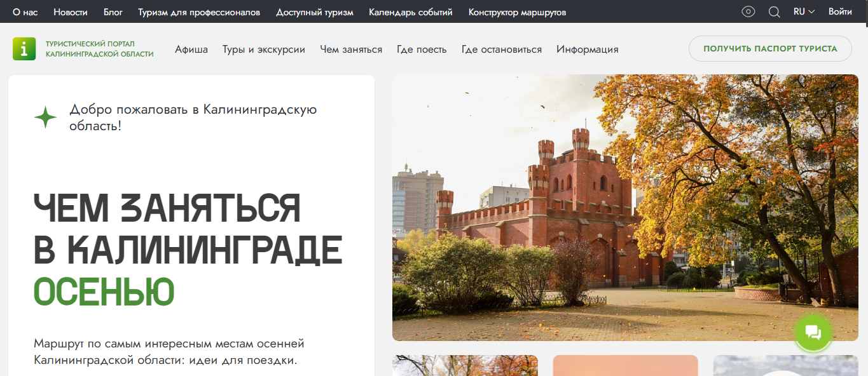The image size is (868, 376).
Task: Click the search magnifier icon
Action: coord(774,11)
